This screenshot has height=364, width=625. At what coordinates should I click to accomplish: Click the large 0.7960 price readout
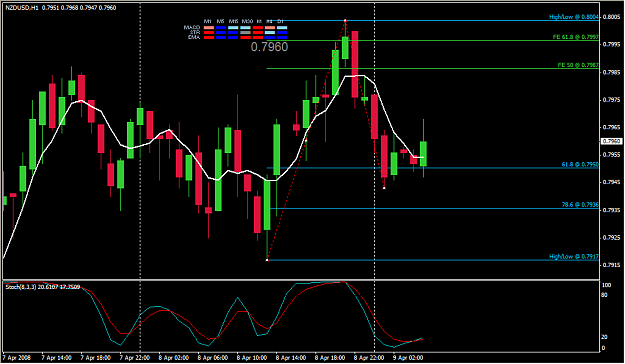(269, 47)
